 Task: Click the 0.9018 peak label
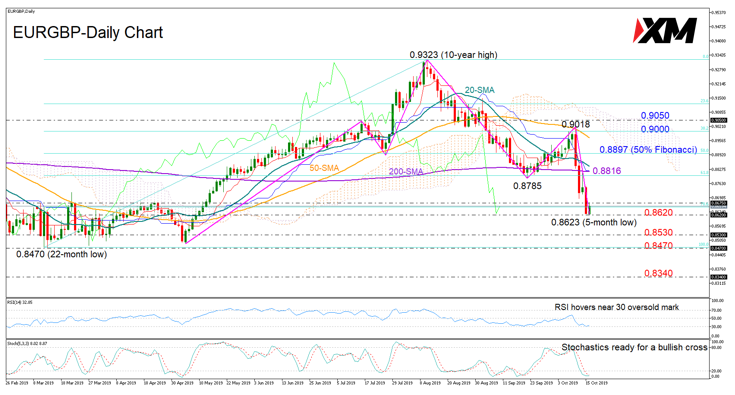click(576, 124)
